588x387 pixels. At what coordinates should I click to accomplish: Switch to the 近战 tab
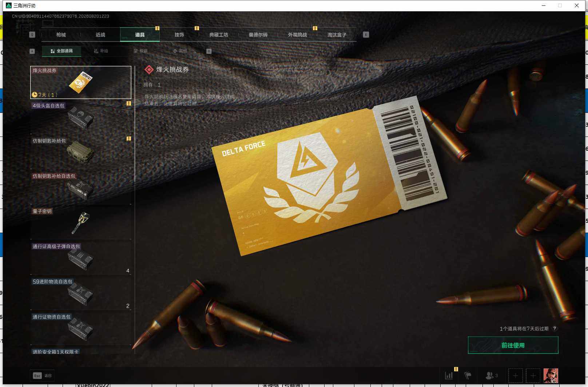tap(100, 35)
